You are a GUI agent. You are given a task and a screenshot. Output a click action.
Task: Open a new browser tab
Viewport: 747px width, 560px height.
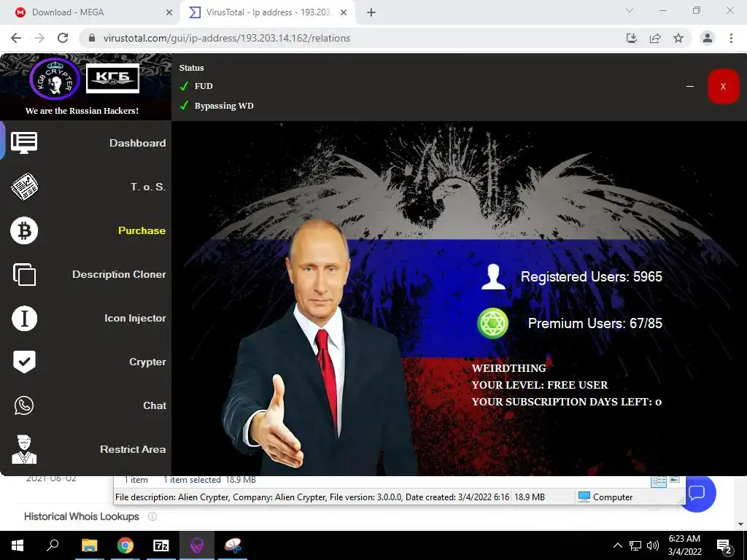coord(371,12)
